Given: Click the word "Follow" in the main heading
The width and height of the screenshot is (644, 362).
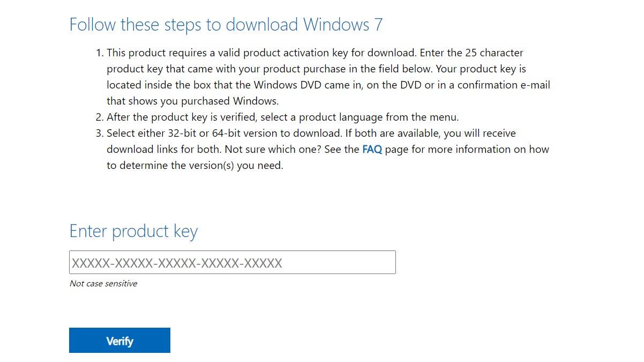Looking at the screenshot, I should [x=93, y=25].
